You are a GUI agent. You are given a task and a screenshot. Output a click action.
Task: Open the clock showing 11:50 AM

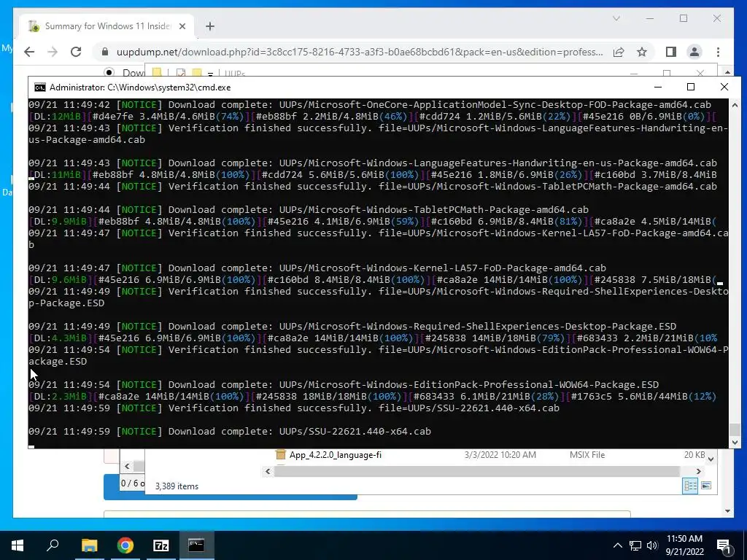(684, 545)
